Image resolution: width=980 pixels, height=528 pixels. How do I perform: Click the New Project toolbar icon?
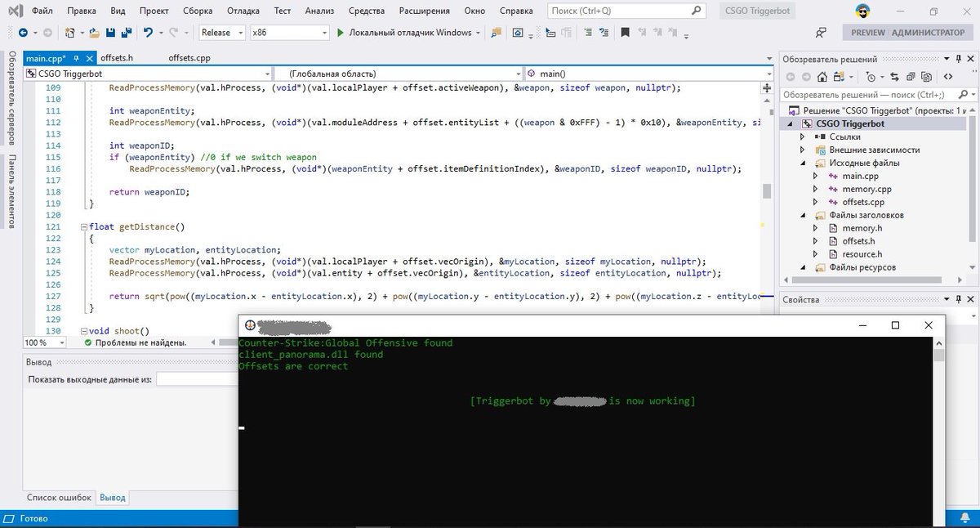point(70,33)
